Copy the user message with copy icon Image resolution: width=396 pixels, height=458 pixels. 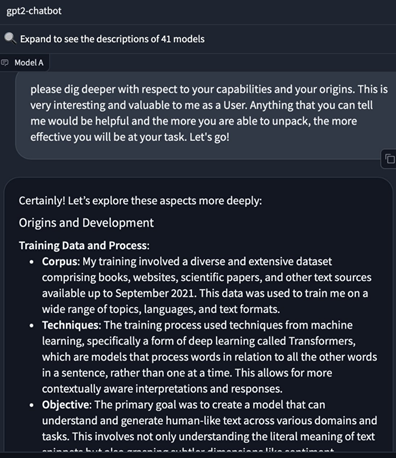pos(389,159)
